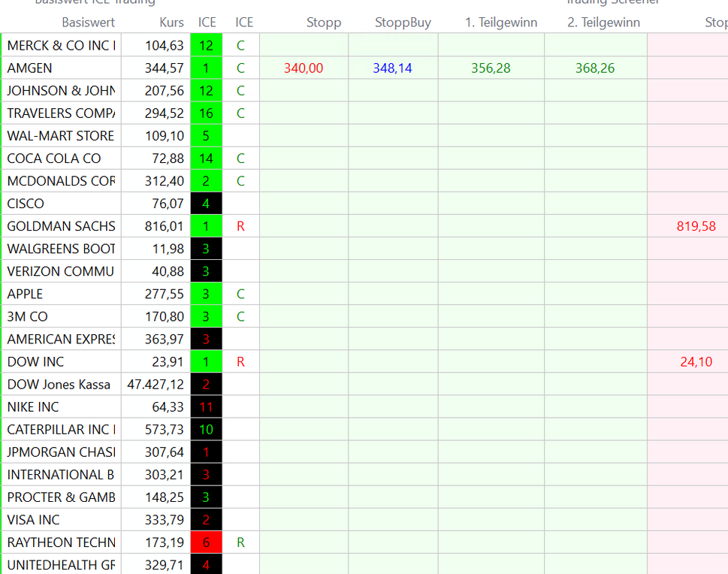Click the Basiswert column header

coord(88,23)
